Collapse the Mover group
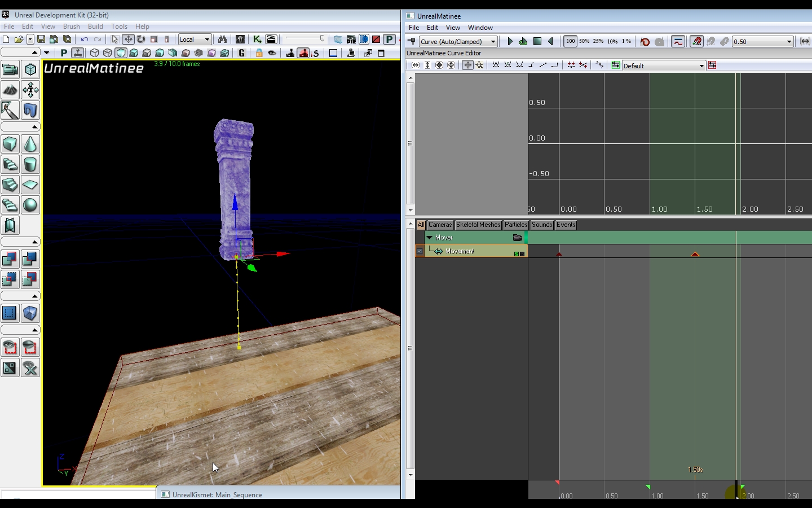Screen dimensions: 812x508 point(430,238)
